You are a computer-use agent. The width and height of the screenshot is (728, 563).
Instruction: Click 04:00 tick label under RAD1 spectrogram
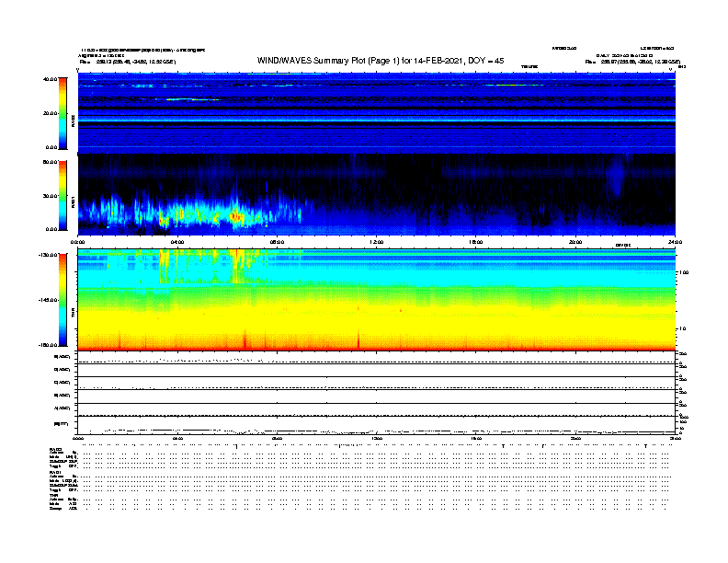(x=177, y=242)
